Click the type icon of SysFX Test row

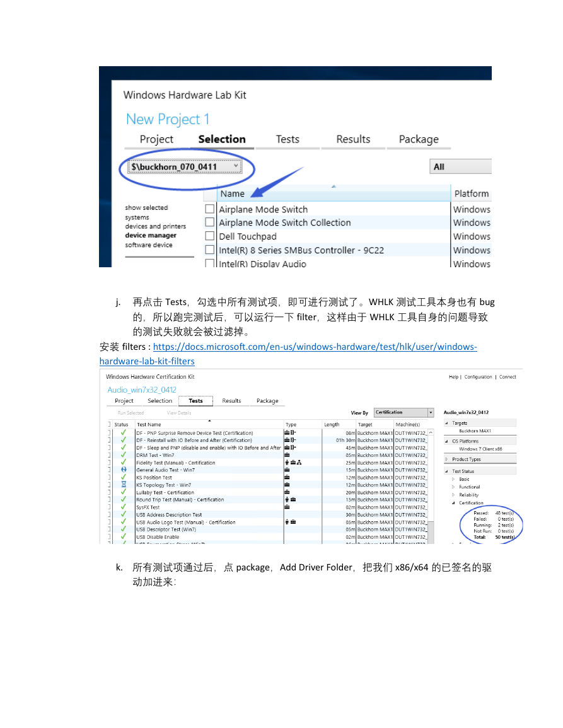coord(287,507)
